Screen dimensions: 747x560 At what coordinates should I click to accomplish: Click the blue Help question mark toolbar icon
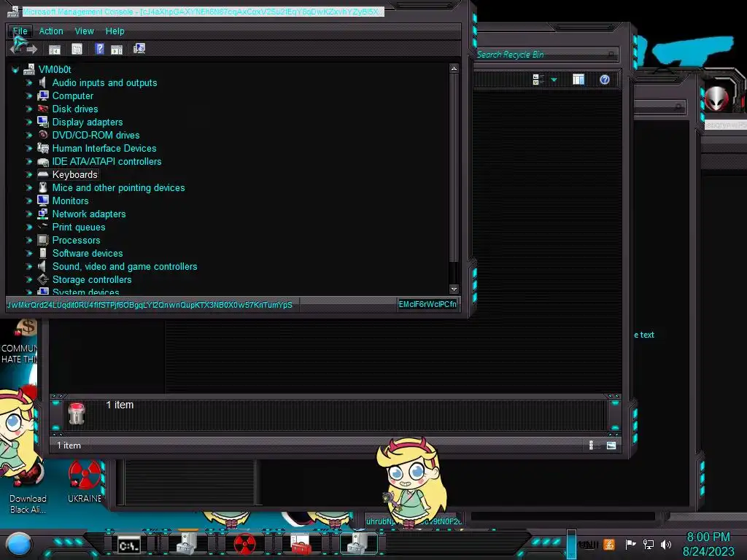pos(99,49)
